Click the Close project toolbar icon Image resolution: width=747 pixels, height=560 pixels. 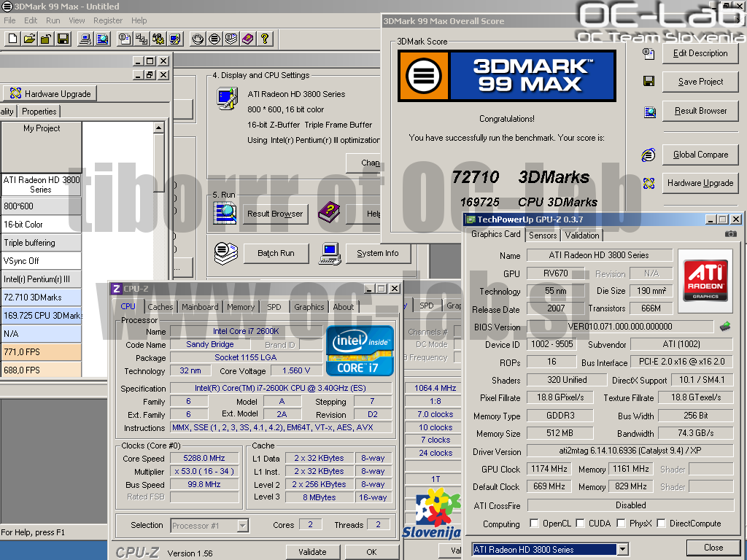click(46, 39)
